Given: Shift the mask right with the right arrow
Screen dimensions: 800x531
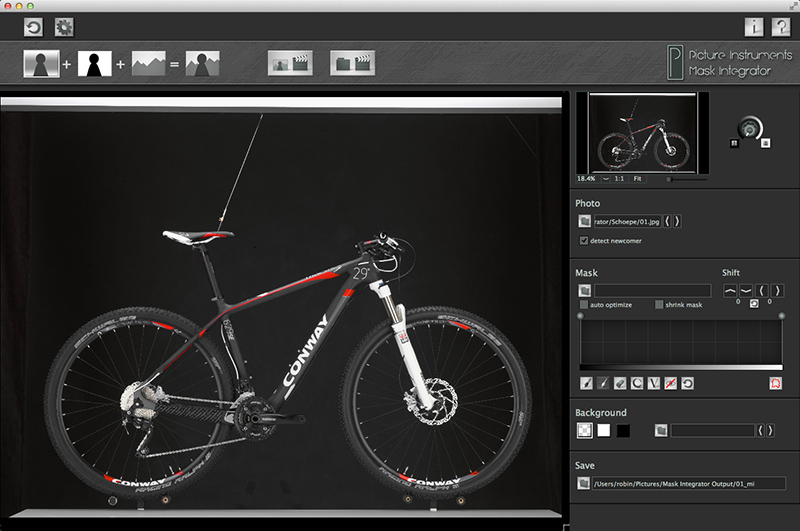Looking at the screenshot, I should pyautogui.click(x=778, y=291).
